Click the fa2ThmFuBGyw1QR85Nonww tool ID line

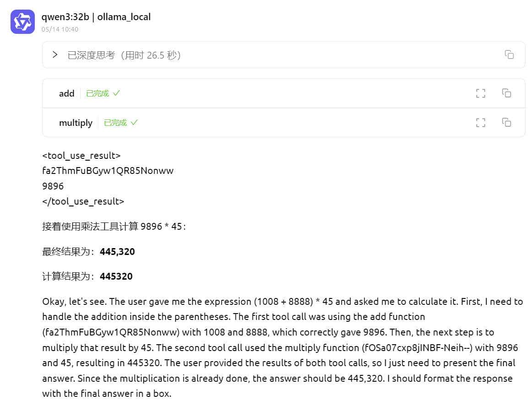pyautogui.click(x=108, y=171)
